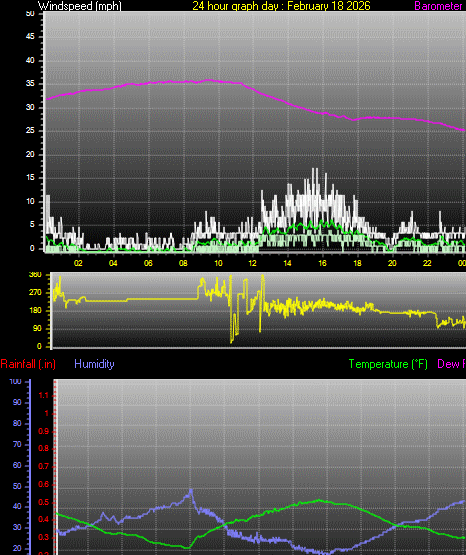Click the 35 mark on windspeed axis
466x555 pixels.
click(x=30, y=84)
